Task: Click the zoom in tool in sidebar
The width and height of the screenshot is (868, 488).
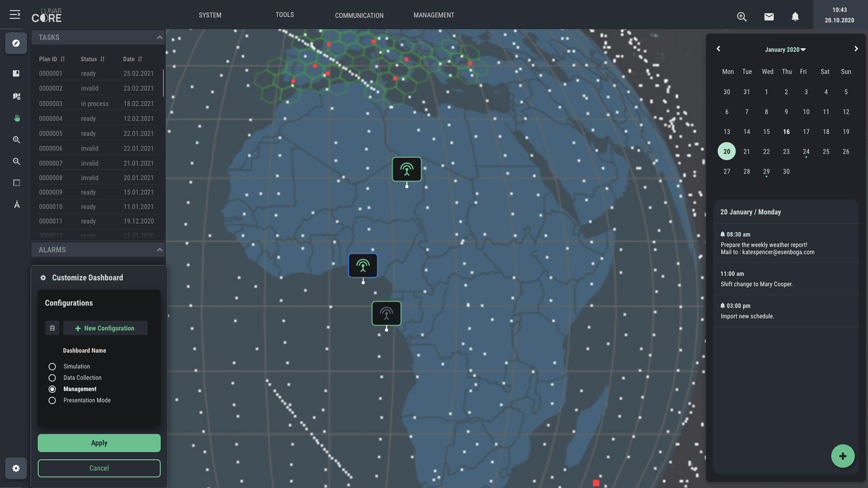Action: tap(17, 140)
